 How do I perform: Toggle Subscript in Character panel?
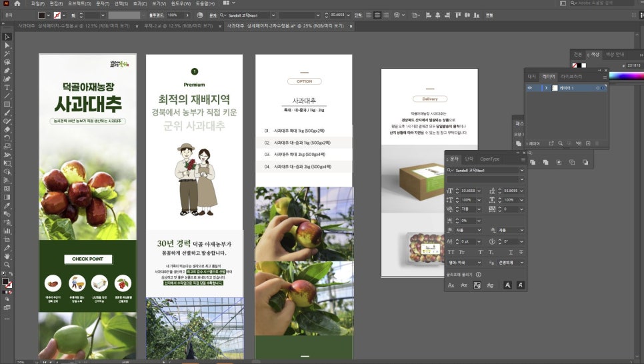(491, 252)
